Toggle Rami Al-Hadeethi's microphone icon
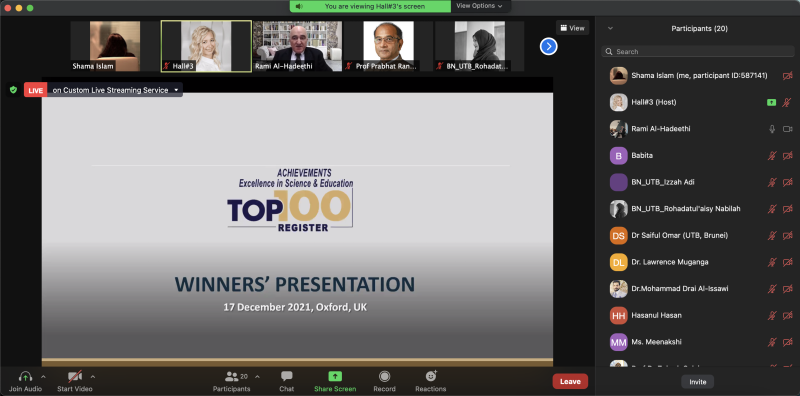 tap(772, 129)
